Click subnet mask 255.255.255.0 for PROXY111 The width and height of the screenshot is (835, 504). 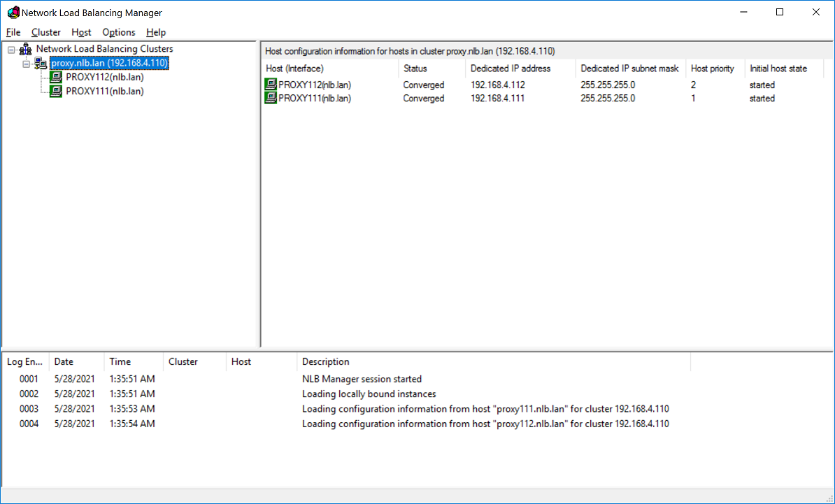[x=608, y=99]
